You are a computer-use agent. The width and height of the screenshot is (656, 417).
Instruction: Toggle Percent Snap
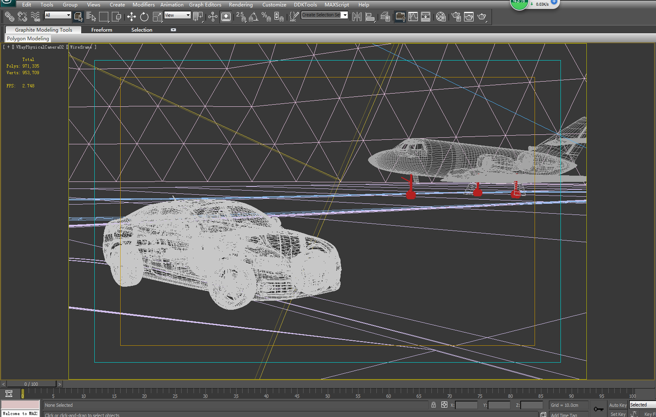pyautogui.click(x=266, y=16)
